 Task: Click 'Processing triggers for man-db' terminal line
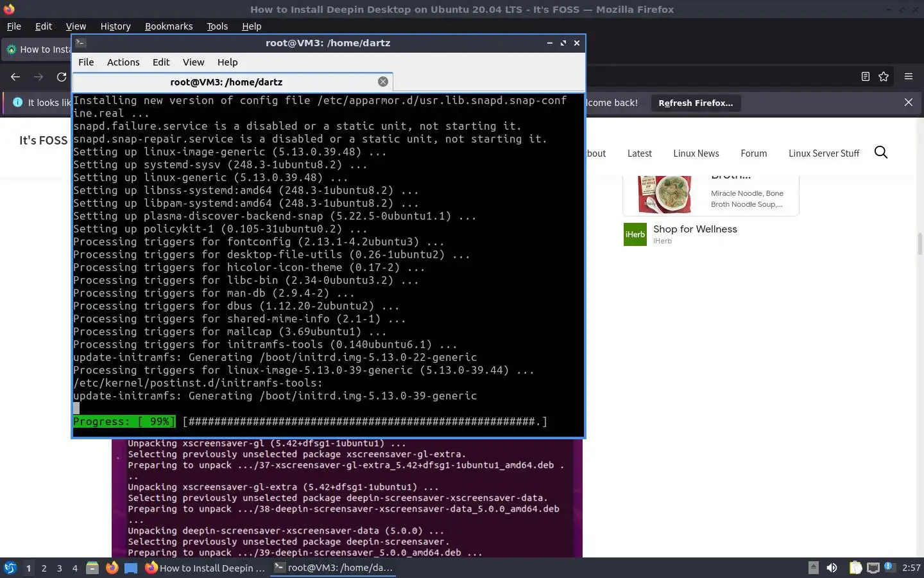pyautogui.click(x=214, y=293)
